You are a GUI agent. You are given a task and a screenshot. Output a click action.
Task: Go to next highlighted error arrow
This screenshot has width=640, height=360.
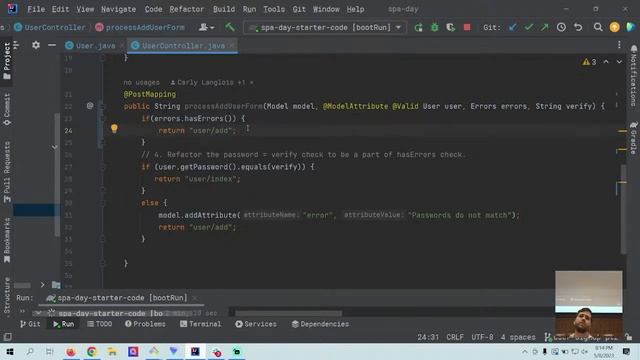(619, 62)
